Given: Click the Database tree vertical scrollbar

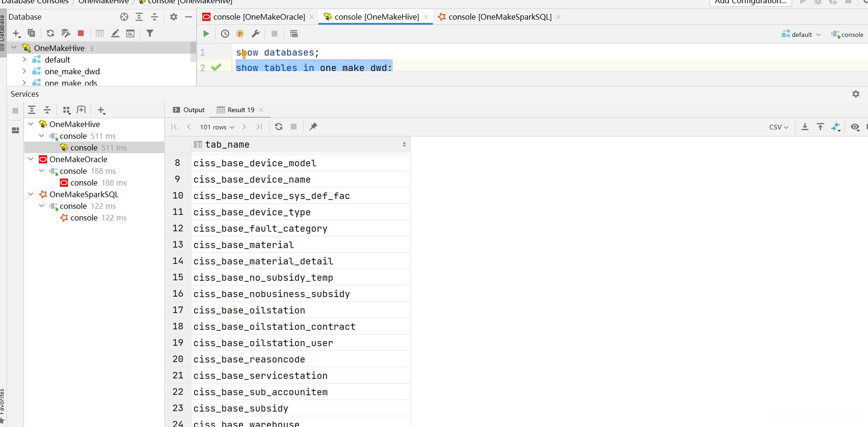Looking at the screenshot, I should tap(193, 52).
